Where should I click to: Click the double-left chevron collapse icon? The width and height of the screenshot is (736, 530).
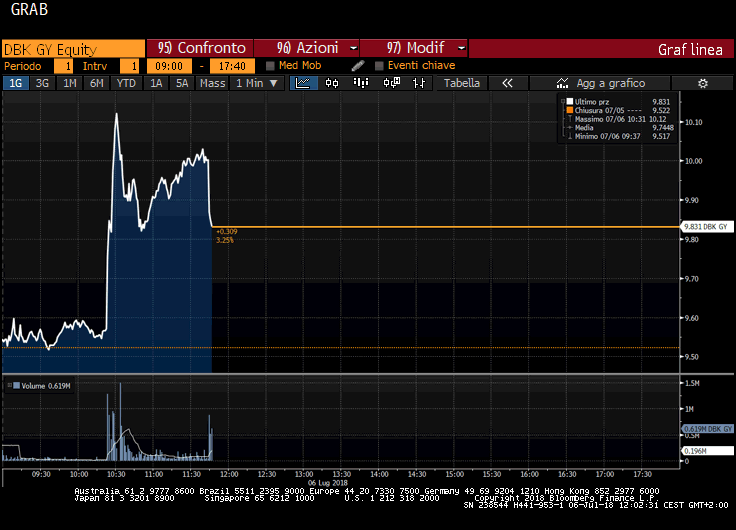pos(507,83)
